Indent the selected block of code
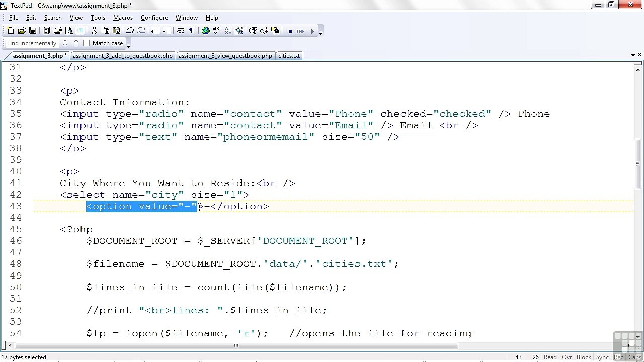Screen dimensions: 644x362 click(x=167, y=31)
